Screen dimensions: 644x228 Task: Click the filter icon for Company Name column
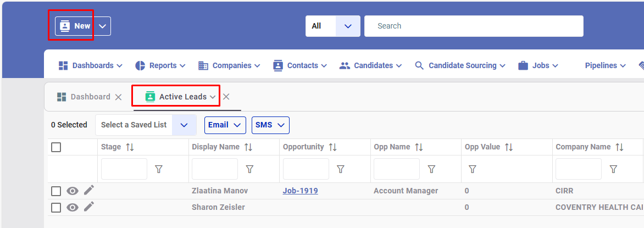(613, 169)
